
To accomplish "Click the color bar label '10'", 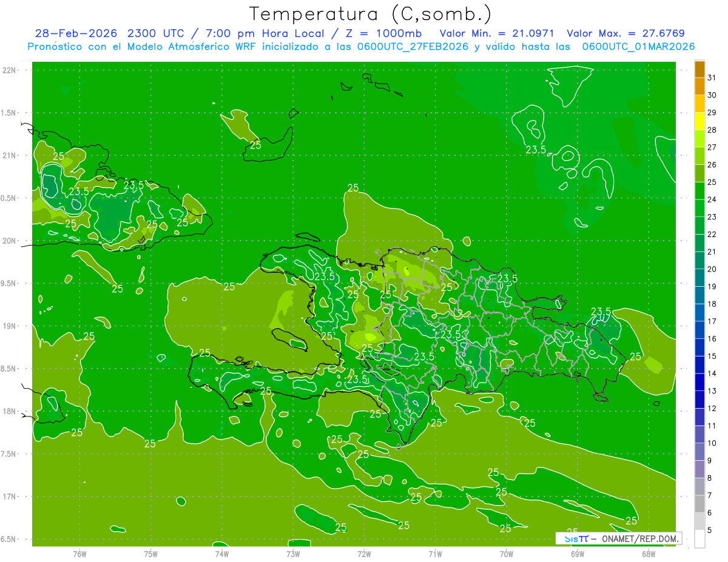I will click(x=712, y=443).
